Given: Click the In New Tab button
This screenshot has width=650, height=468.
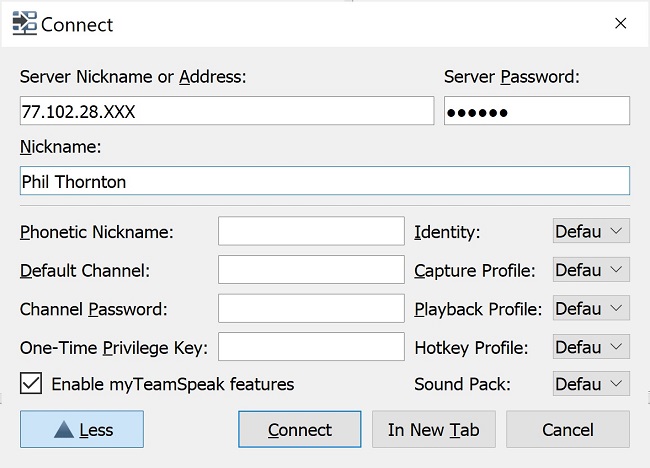Looking at the screenshot, I should (x=434, y=430).
